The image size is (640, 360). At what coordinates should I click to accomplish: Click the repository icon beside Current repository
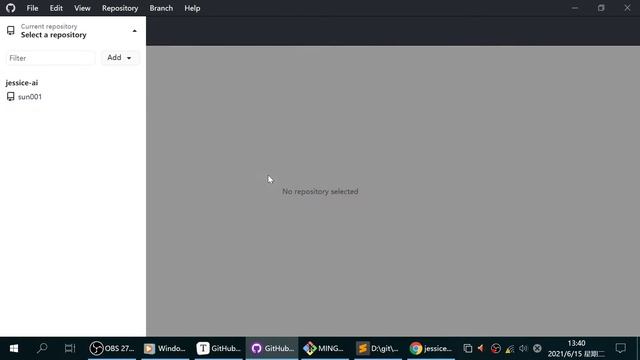click(x=11, y=31)
